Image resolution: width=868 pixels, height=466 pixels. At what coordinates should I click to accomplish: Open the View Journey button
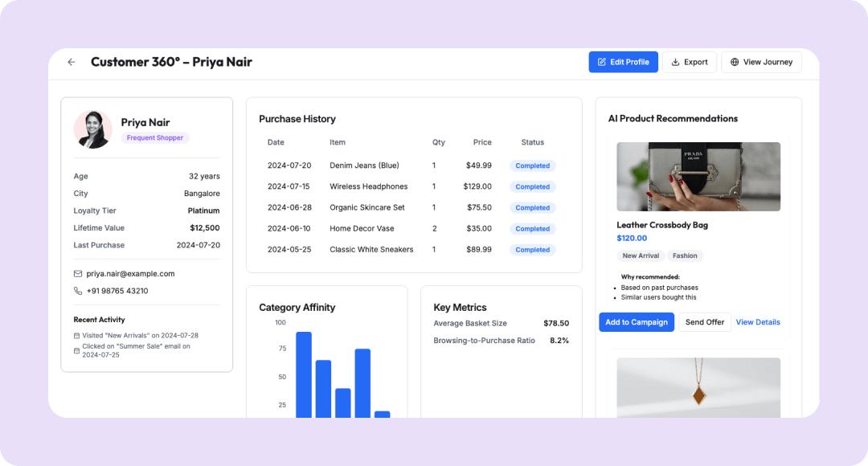[761, 62]
